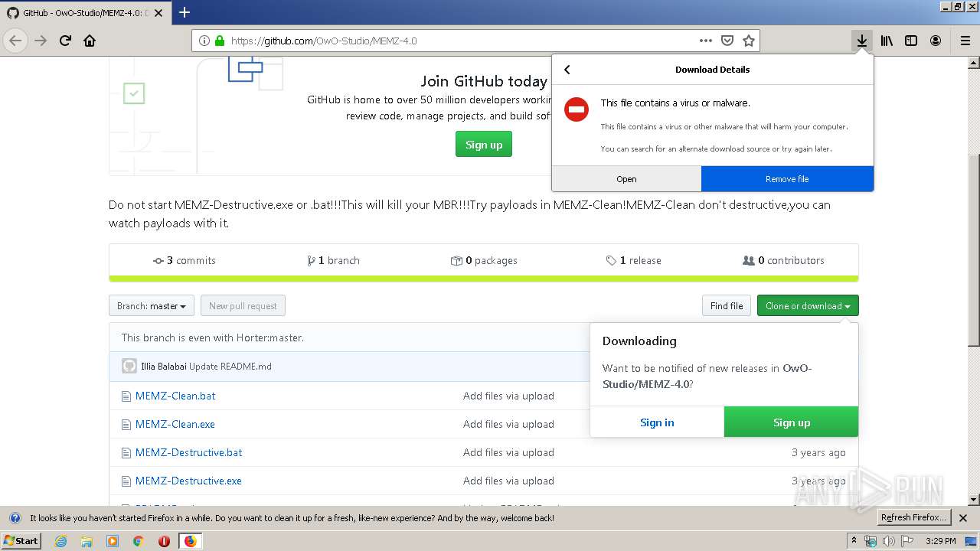
Task: Click the network tray icon
Action: [871, 541]
